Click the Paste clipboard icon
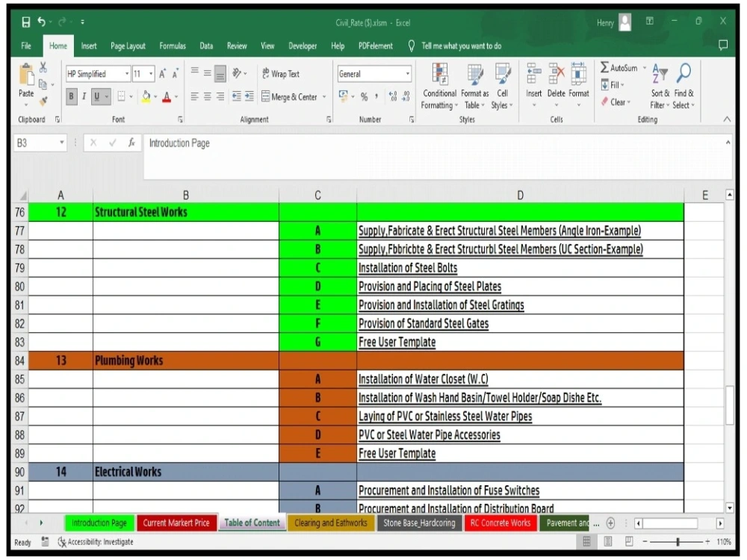The image size is (747, 560). tap(26, 75)
